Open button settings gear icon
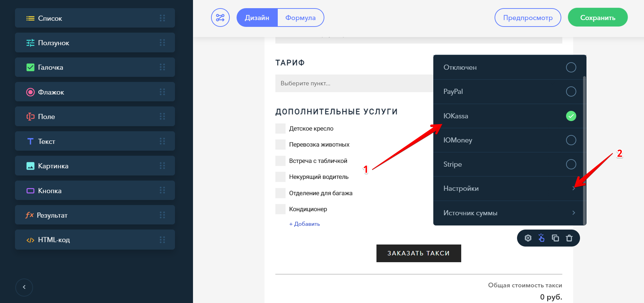644x303 pixels. (528, 238)
